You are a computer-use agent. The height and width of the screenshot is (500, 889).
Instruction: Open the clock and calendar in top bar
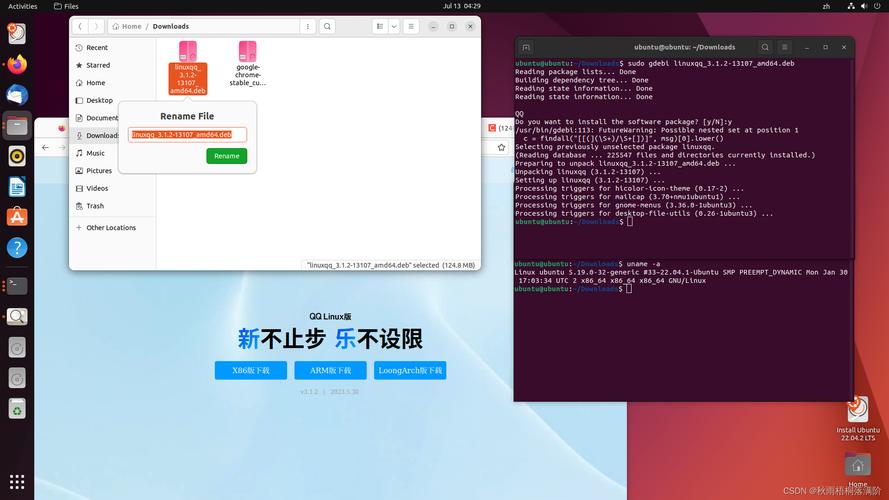[x=462, y=6]
